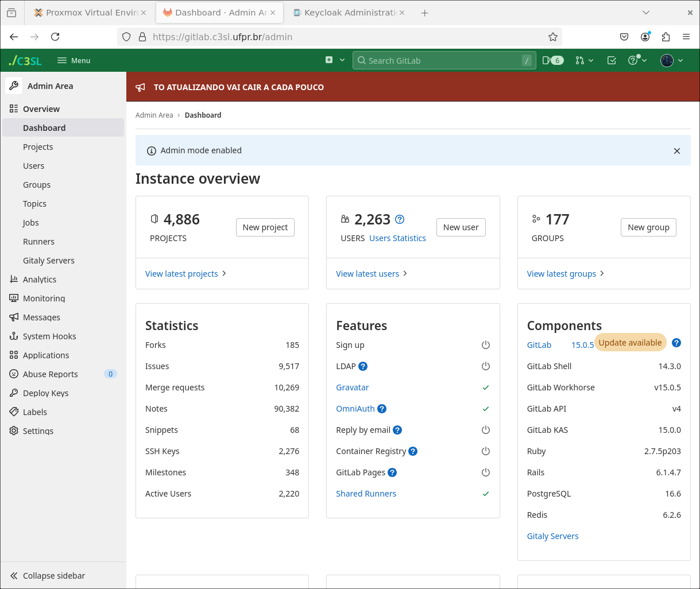Click help icon beside Container Registry
The width and height of the screenshot is (700, 589).
click(x=413, y=451)
